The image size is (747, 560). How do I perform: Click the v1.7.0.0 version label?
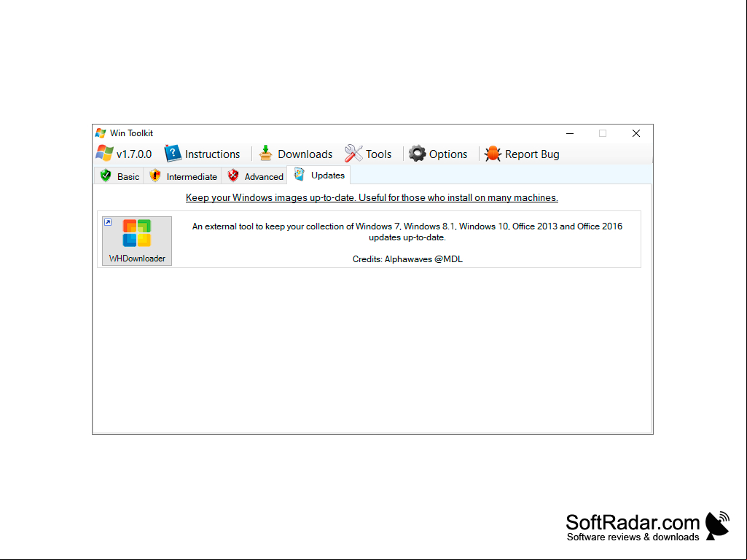click(x=134, y=154)
